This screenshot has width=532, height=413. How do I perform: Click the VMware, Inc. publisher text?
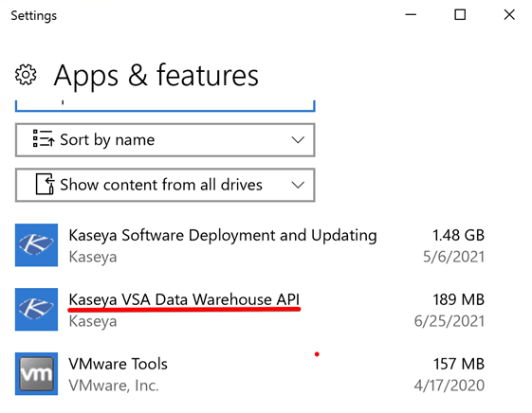coord(114,386)
